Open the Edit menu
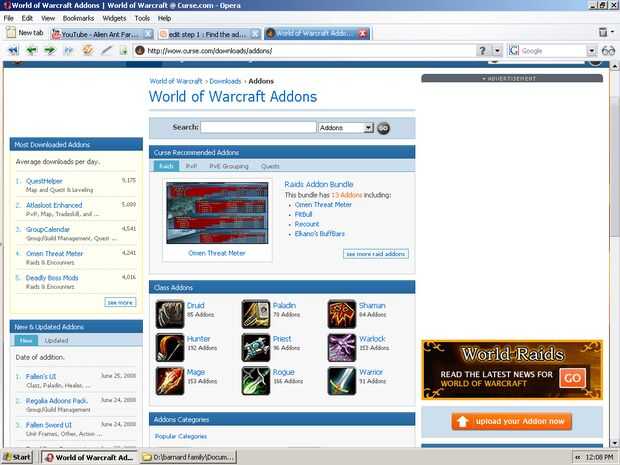Viewport: 620px width, 465px height. coord(27,18)
